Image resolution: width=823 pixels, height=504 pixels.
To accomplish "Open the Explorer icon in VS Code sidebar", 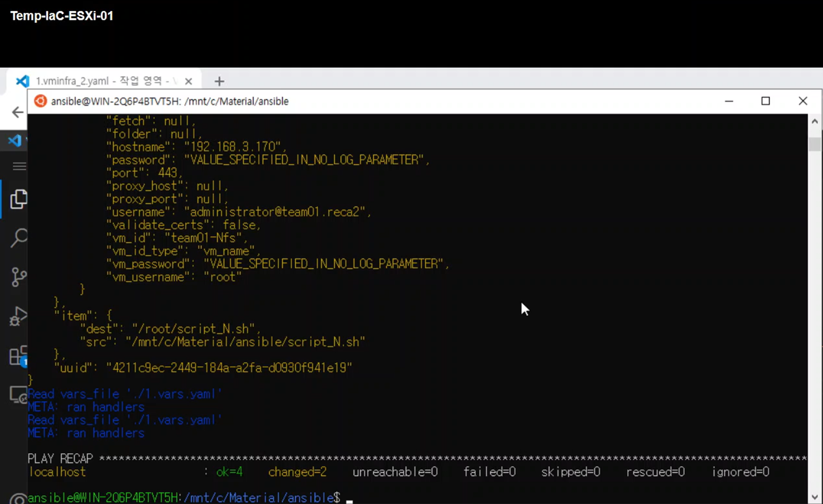I will [x=18, y=199].
